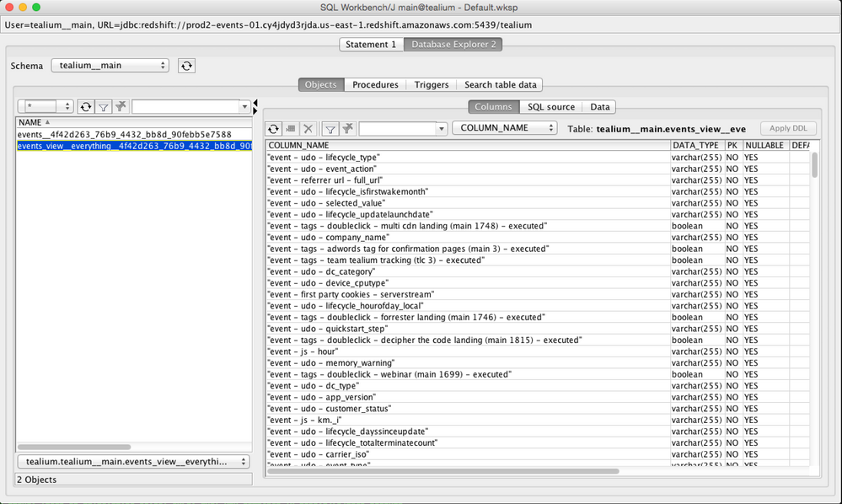Open the Schema tealium__main dropdown
842x504 pixels.
[110, 66]
